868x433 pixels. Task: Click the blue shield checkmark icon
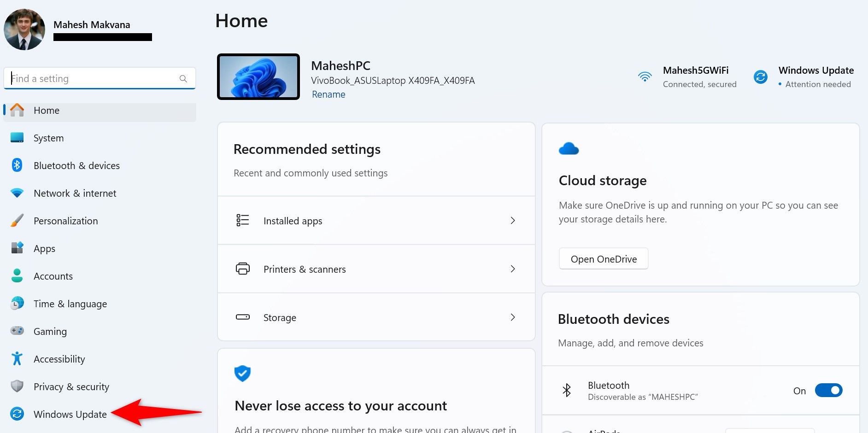(x=242, y=373)
